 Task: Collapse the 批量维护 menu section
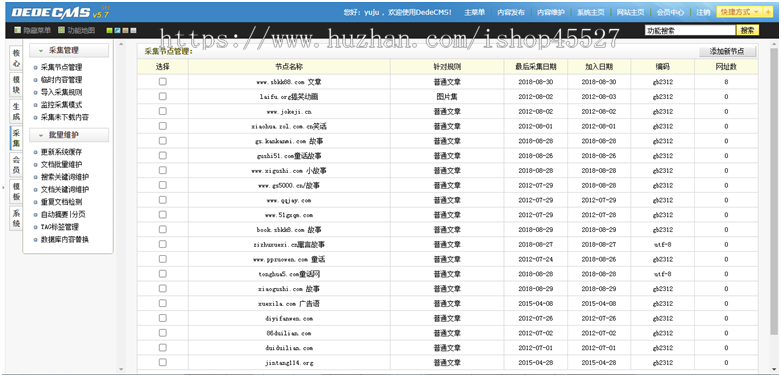[69, 135]
